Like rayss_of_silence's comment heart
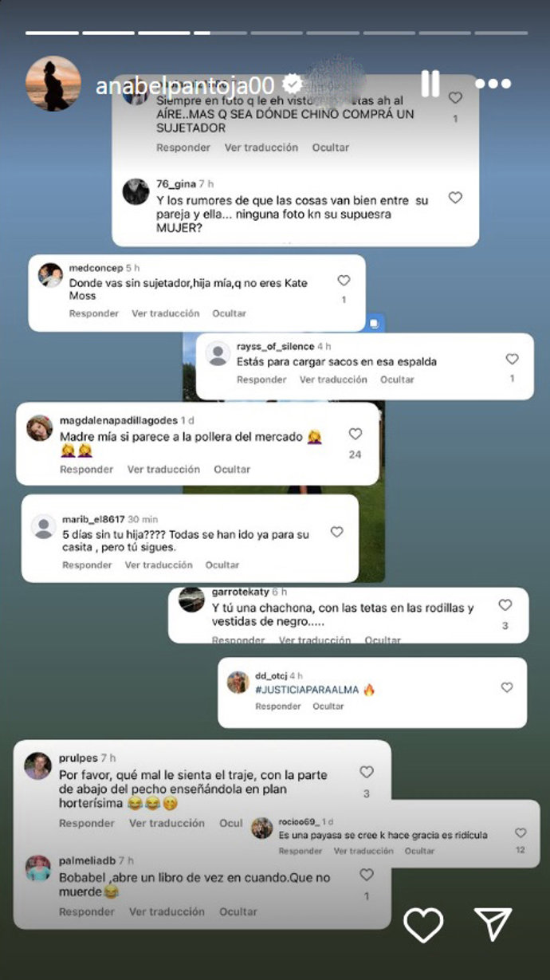The height and width of the screenshot is (980, 550). [513, 360]
